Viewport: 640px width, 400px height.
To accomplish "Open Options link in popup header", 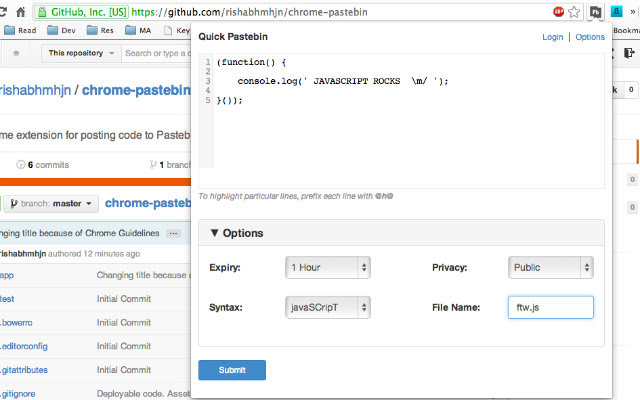I will [x=590, y=37].
